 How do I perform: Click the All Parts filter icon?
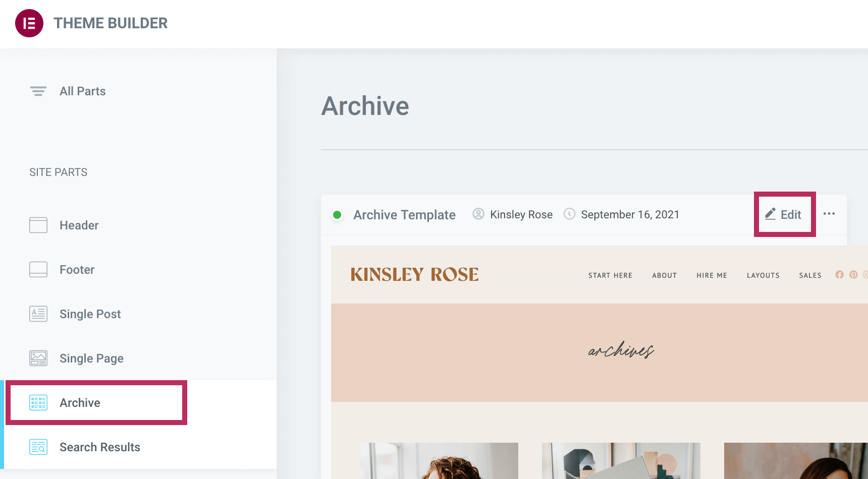(x=38, y=91)
